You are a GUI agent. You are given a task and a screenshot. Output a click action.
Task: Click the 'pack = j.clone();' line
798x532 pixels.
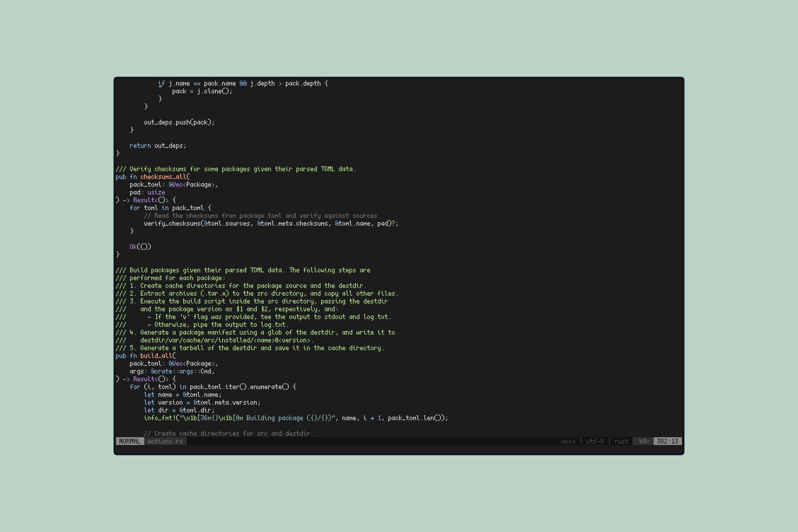(202, 91)
